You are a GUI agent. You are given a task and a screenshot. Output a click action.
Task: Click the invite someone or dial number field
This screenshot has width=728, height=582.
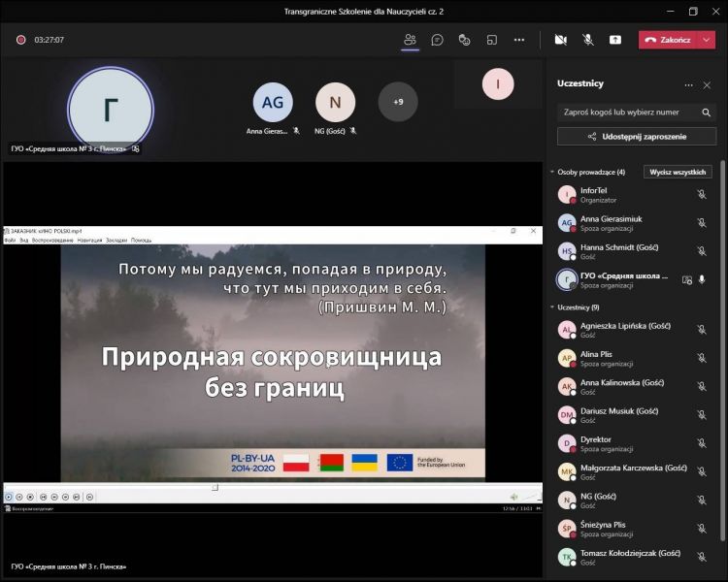click(626, 112)
